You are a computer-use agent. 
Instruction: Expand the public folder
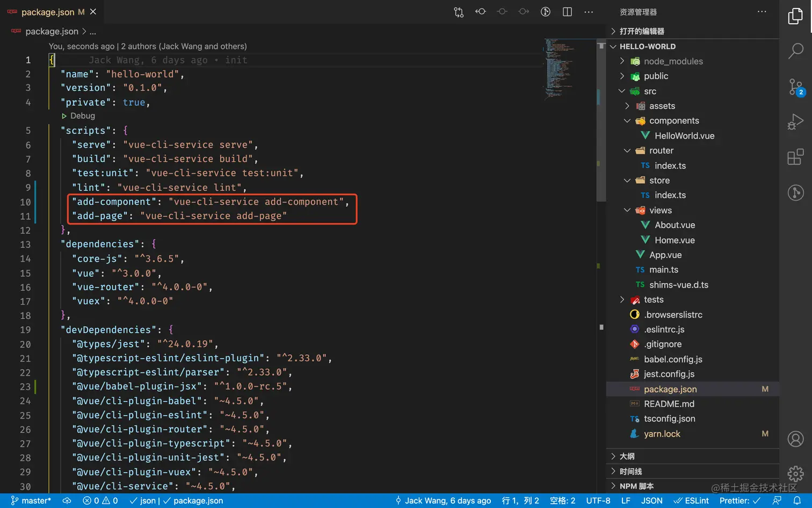click(693, 76)
